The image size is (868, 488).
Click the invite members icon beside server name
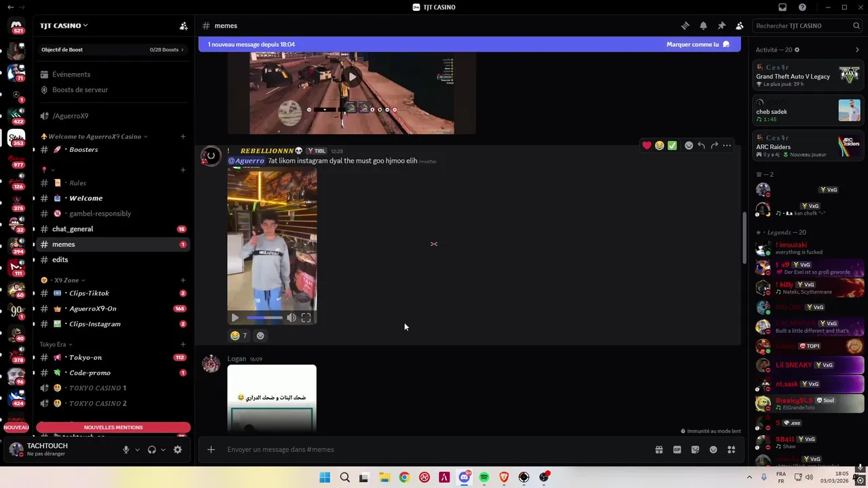pyautogui.click(x=183, y=26)
